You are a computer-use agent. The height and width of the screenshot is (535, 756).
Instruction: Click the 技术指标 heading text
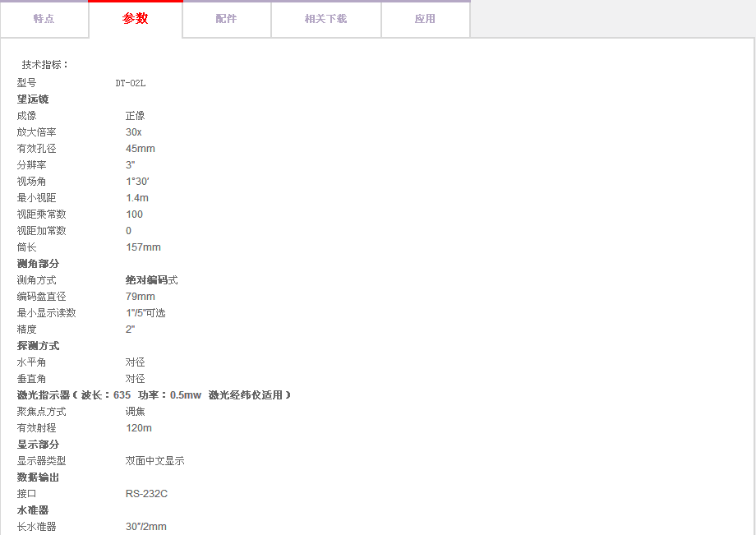tap(45, 64)
